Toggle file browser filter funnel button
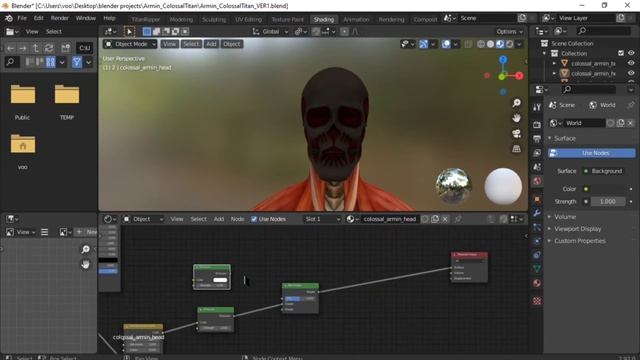This screenshot has height=360, width=640. [77, 62]
